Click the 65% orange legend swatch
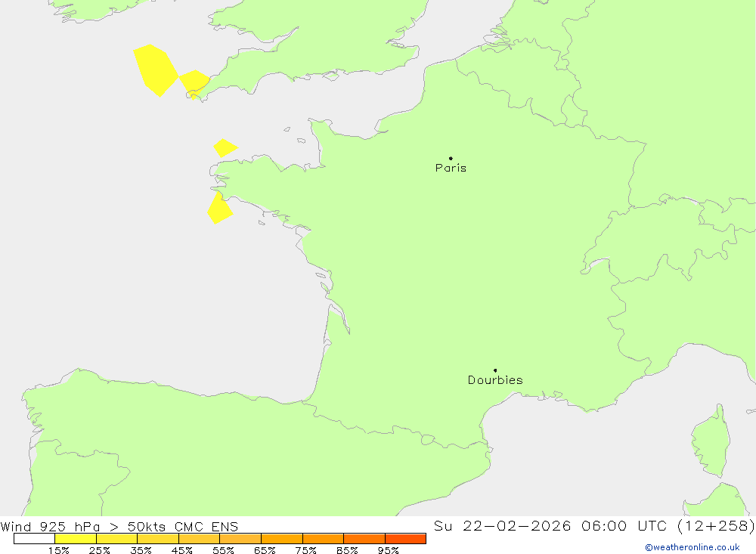Screen dimensions: 756x554 click(282, 539)
